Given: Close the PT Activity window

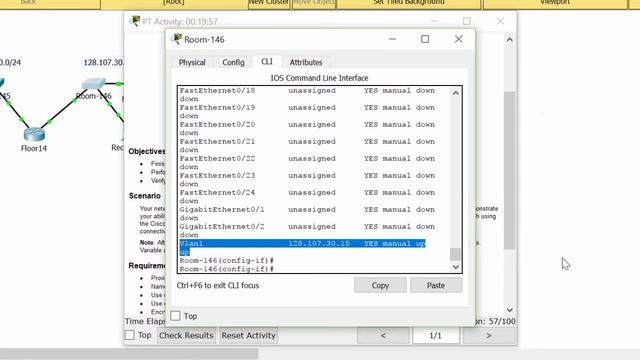Looking at the screenshot, I should [x=500, y=21].
